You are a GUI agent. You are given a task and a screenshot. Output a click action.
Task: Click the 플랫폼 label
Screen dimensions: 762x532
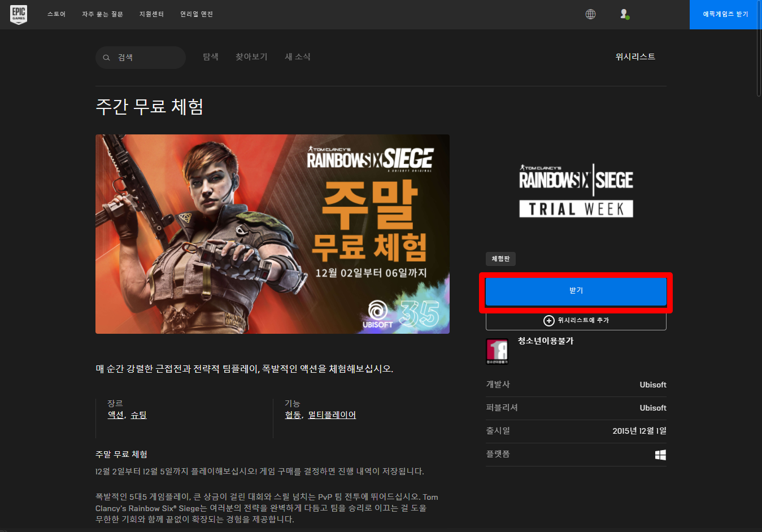click(x=498, y=454)
